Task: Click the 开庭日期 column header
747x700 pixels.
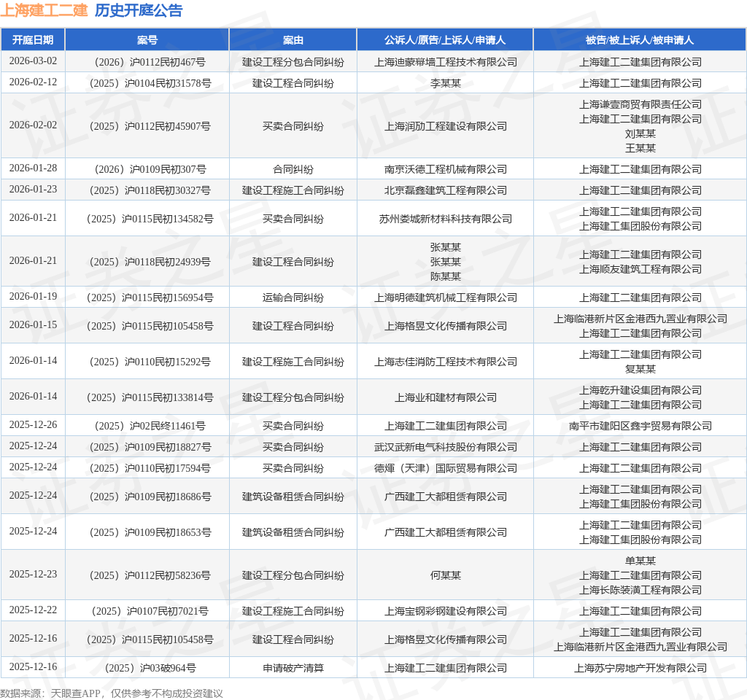Action: [x=33, y=40]
